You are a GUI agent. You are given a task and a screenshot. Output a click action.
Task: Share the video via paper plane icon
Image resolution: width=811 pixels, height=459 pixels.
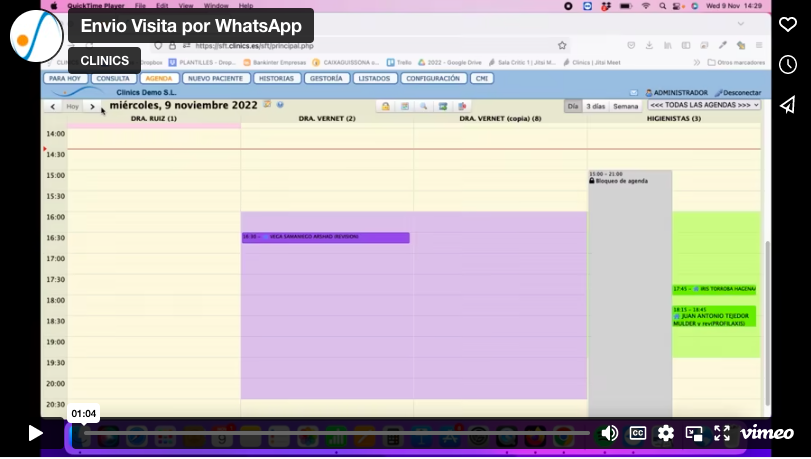tap(788, 105)
